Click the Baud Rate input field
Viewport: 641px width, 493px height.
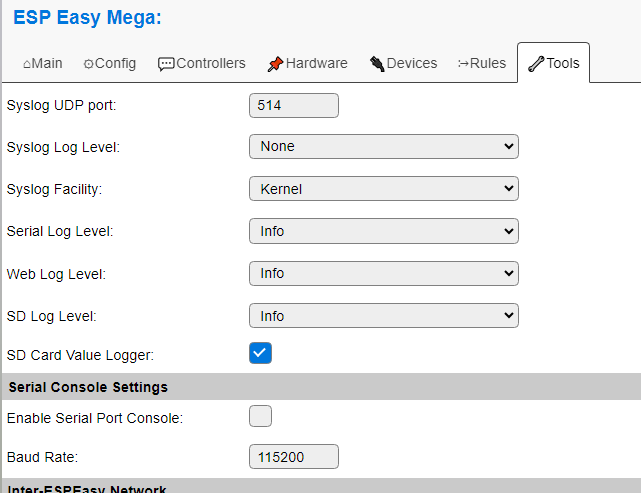tap(294, 457)
